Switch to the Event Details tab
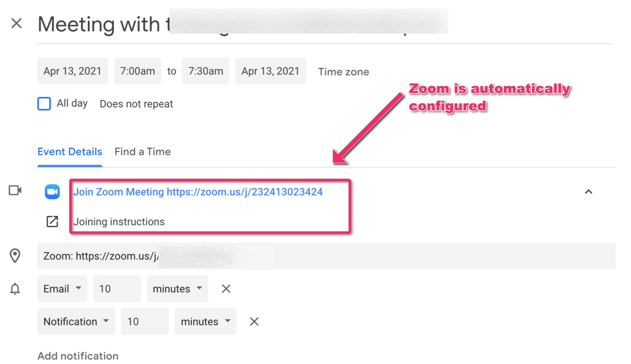 pyautogui.click(x=70, y=152)
